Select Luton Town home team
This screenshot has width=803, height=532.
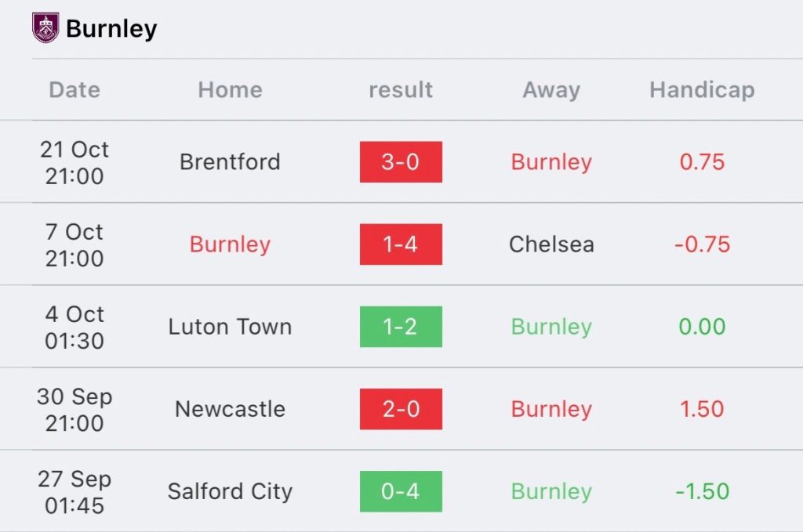(x=230, y=327)
